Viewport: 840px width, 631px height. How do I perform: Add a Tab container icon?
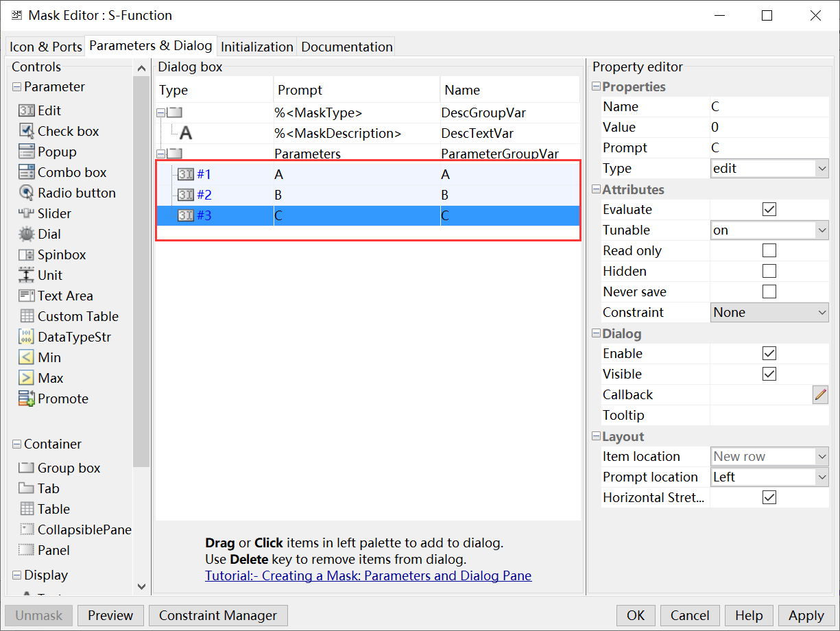(27, 488)
